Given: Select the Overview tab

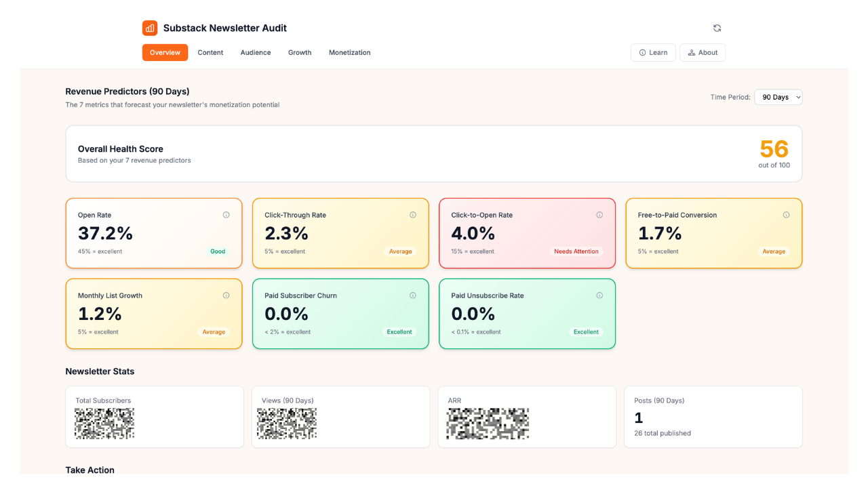Looking at the screenshot, I should tap(165, 52).
